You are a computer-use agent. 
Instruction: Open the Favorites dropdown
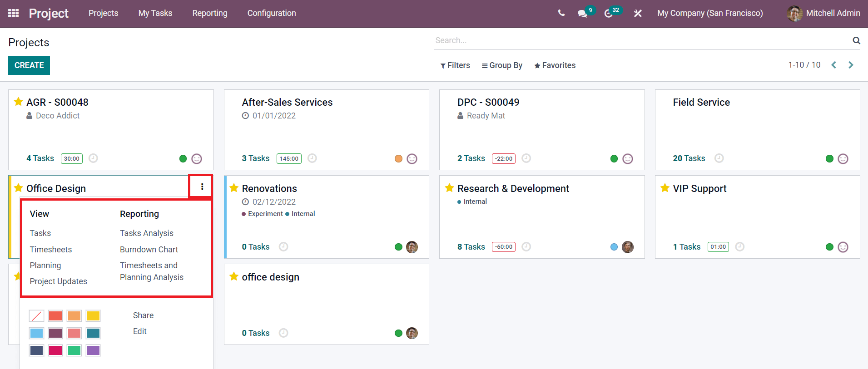[555, 65]
